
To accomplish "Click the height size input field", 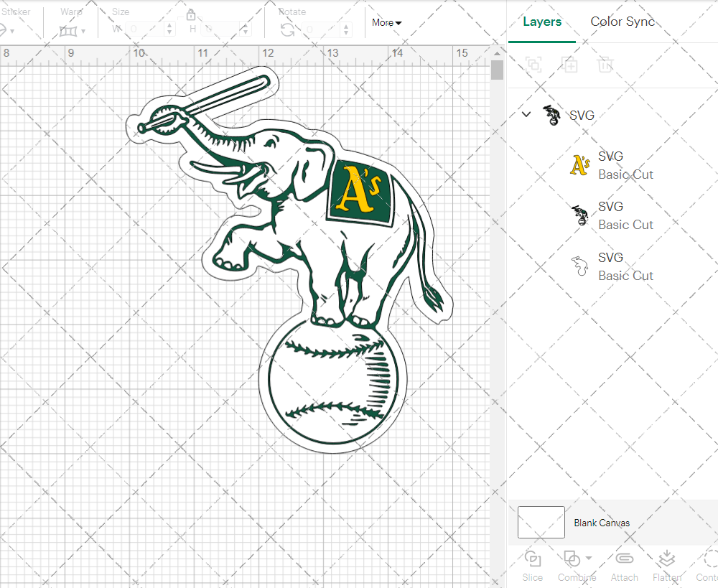I will [x=222, y=29].
